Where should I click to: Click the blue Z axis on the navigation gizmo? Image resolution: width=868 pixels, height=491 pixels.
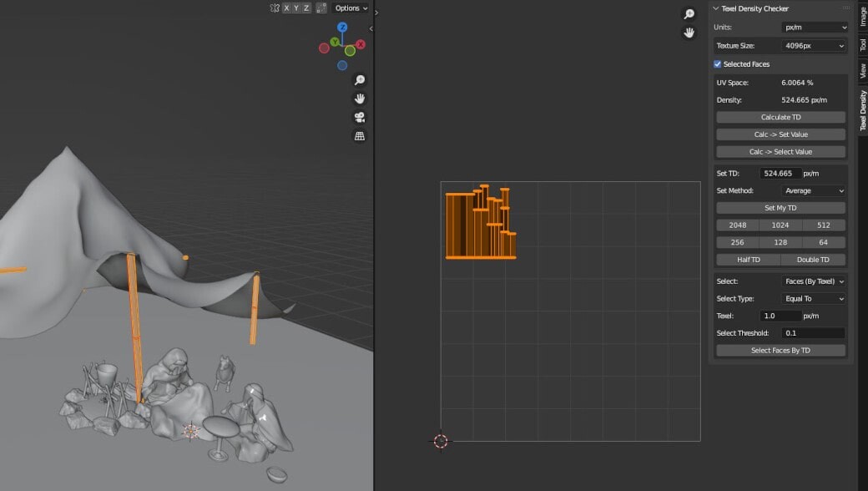point(342,26)
